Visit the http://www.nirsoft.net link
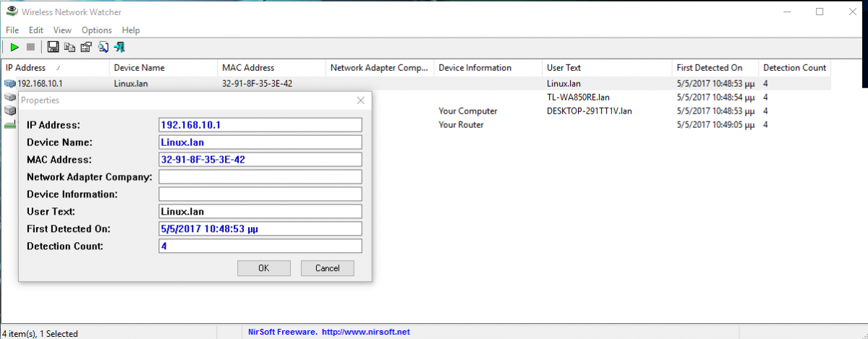868x339 pixels. coord(366,332)
